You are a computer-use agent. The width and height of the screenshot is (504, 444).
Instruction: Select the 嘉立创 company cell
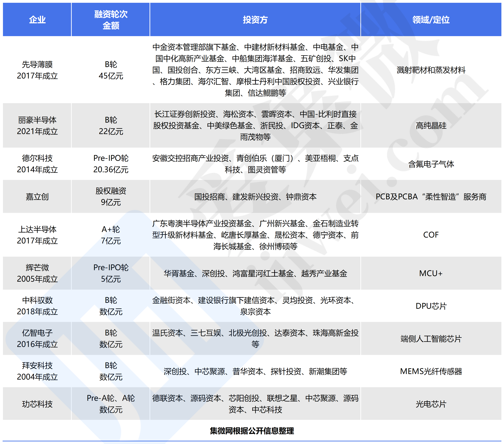coord(37,197)
